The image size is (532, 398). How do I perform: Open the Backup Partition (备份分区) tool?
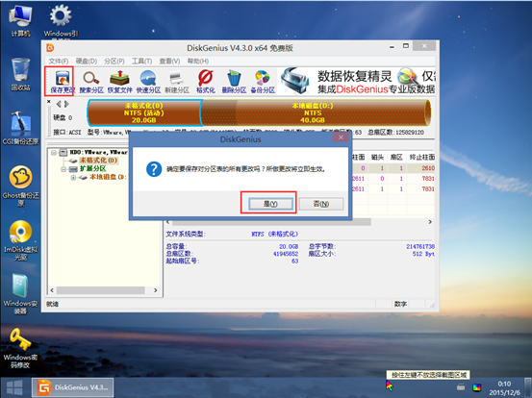coord(263,82)
